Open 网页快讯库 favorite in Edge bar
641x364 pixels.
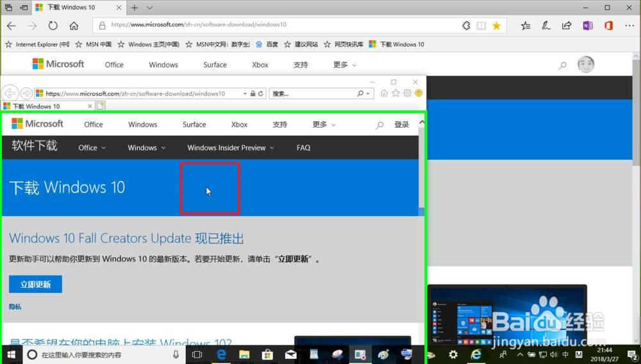tap(344, 44)
